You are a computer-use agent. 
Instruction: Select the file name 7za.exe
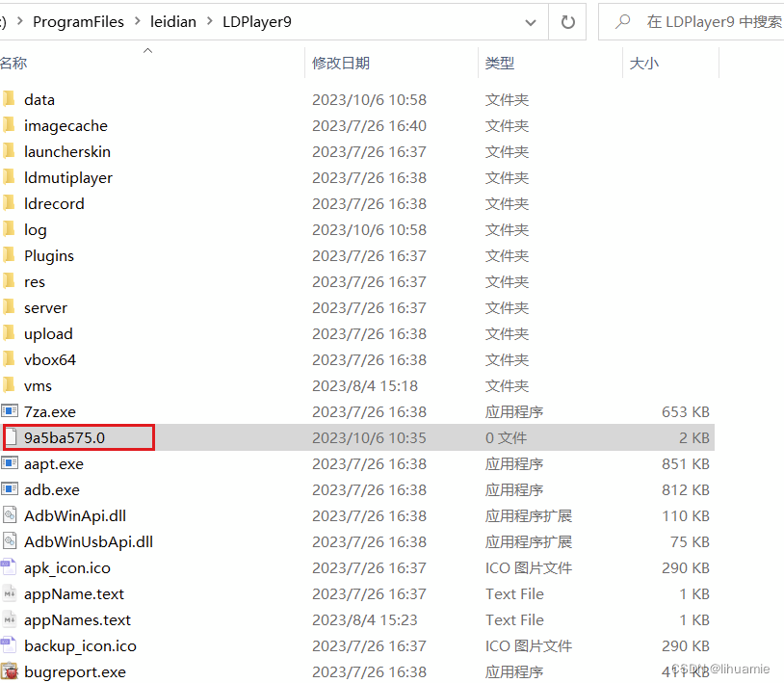(x=50, y=412)
